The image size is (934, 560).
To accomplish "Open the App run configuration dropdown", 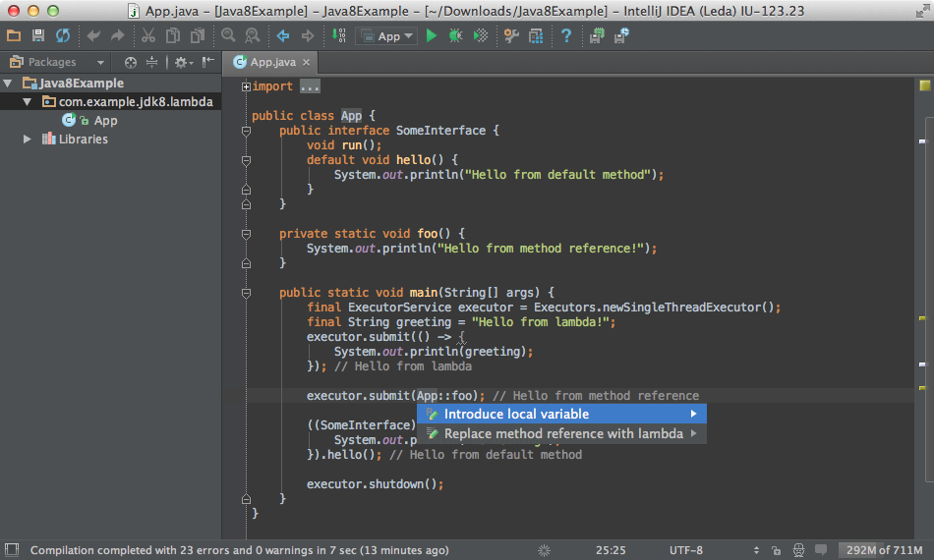I will [389, 36].
